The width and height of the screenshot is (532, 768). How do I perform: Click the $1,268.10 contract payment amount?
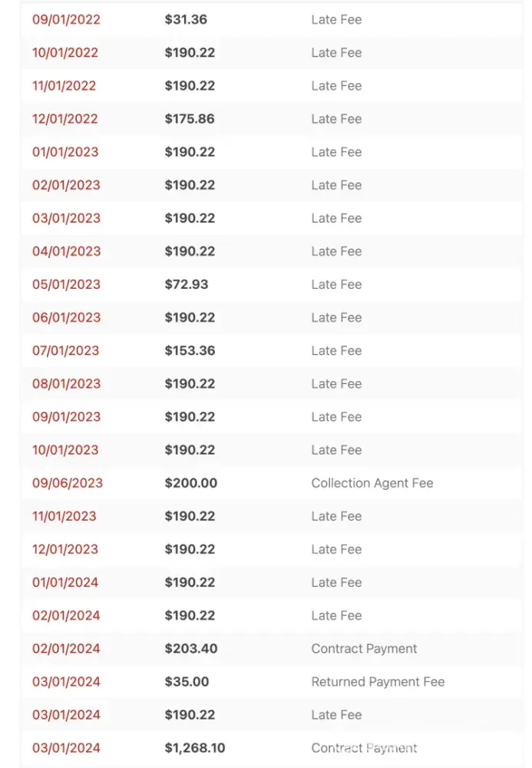click(195, 748)
